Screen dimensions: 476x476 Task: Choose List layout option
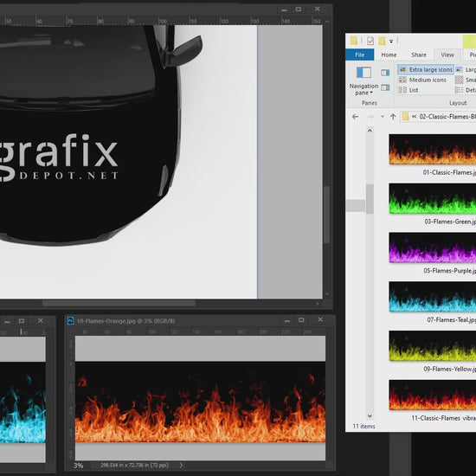tap(408, 90)
